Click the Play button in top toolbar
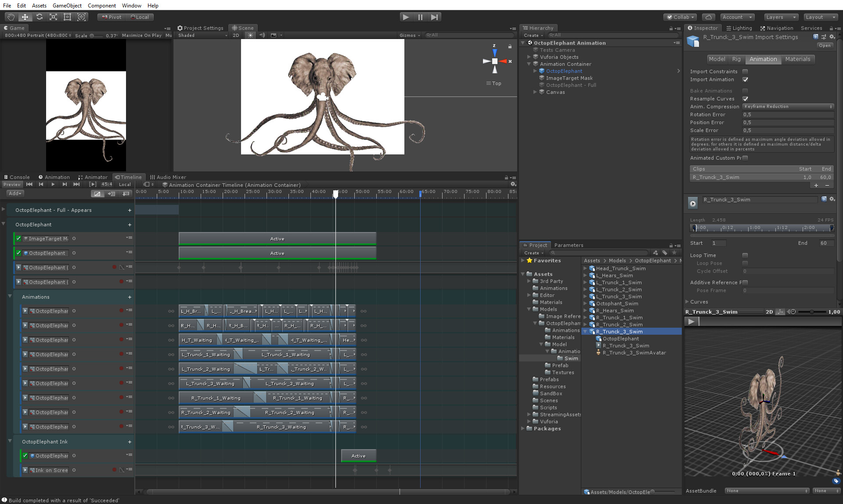Screen dimensions: 843x504 click(406, 17)
